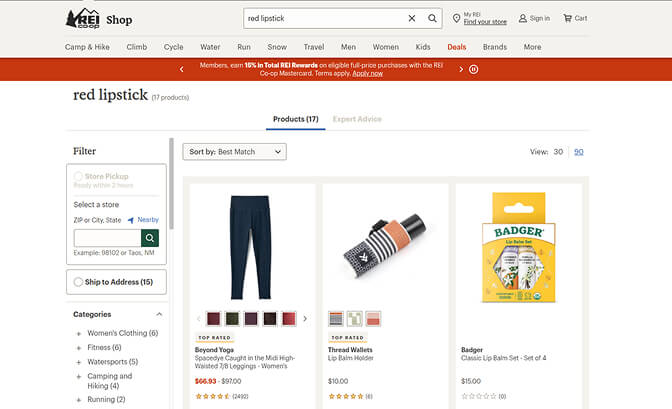The width and height of the screenshot is (672, 409).
Task: Pause the promo banner carousel
Action: tap(474, 69)
